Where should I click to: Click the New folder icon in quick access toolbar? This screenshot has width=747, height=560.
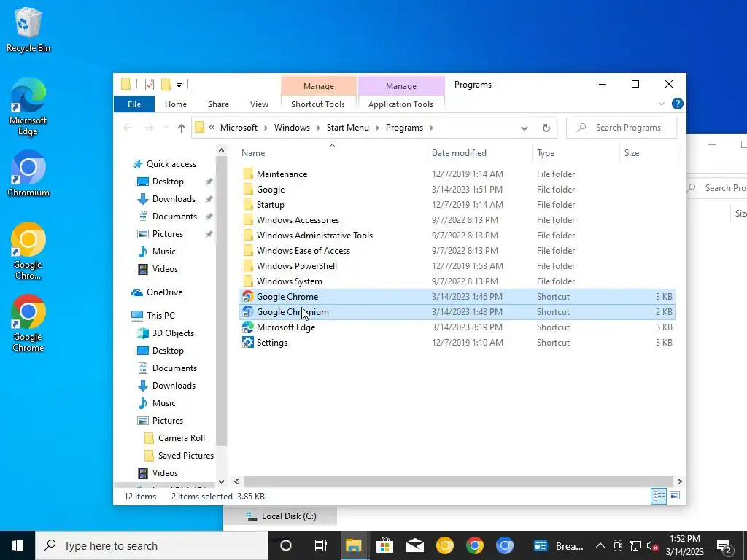pyautogui.click(x=166, y=85)
